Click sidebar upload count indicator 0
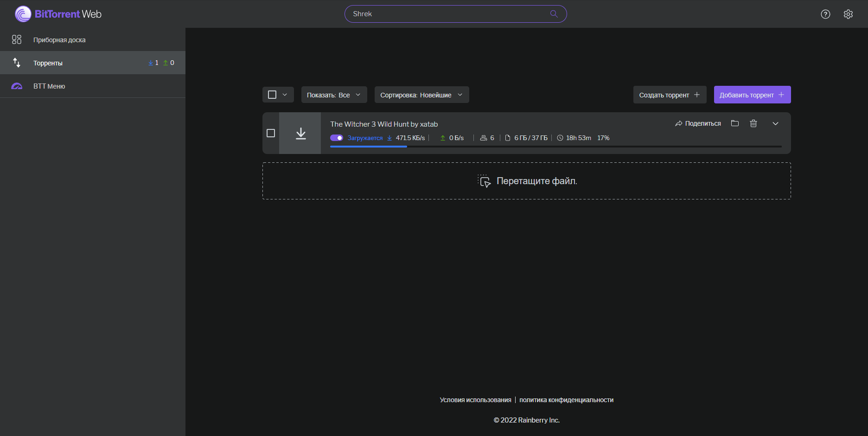The image size is (868, 436). click(169, 63)
